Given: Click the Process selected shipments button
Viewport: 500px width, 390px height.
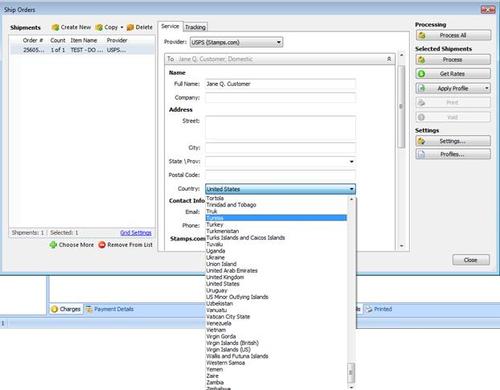Looking at the screenshot, I should 453,60.
